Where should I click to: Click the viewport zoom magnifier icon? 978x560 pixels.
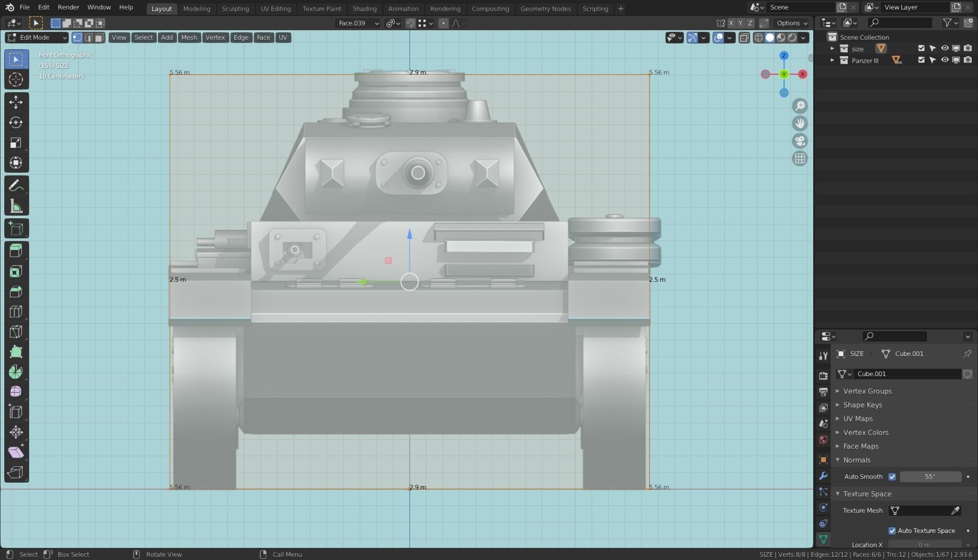[800, 106]
